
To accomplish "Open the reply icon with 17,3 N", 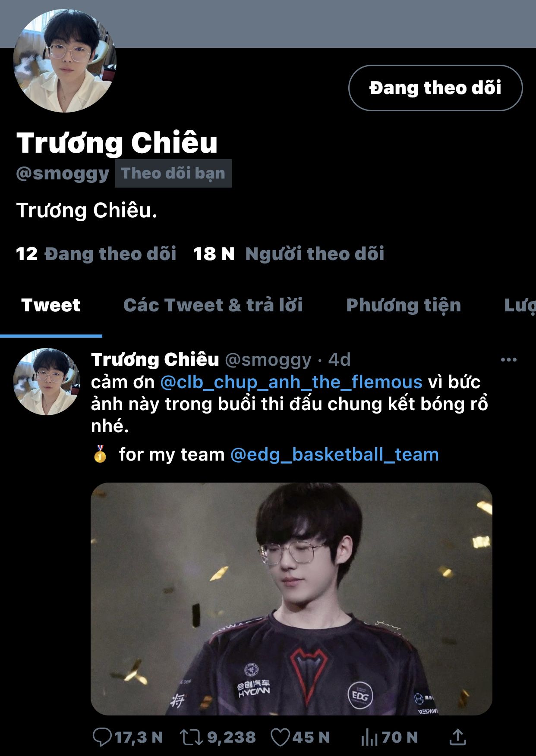I will [103, 737].
